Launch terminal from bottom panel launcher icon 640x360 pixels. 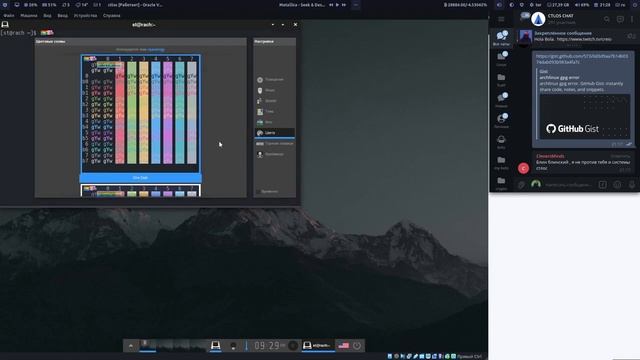click(x=216, y=346)
